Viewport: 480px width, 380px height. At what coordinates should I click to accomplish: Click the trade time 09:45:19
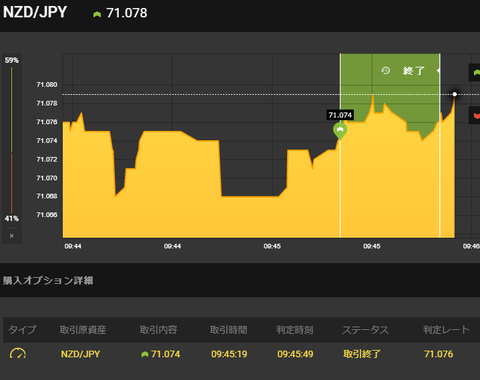click(x=229, y=354)
